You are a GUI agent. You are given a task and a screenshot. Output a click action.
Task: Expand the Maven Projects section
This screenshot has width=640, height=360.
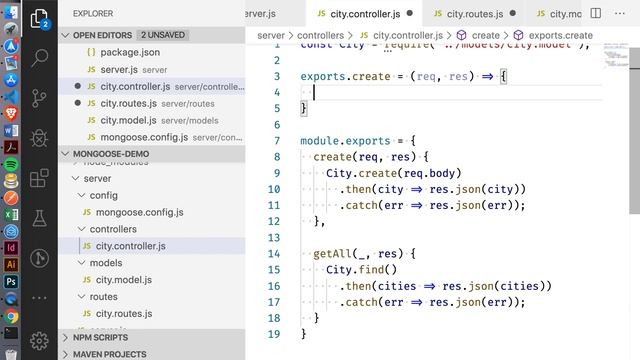point(152,354)
